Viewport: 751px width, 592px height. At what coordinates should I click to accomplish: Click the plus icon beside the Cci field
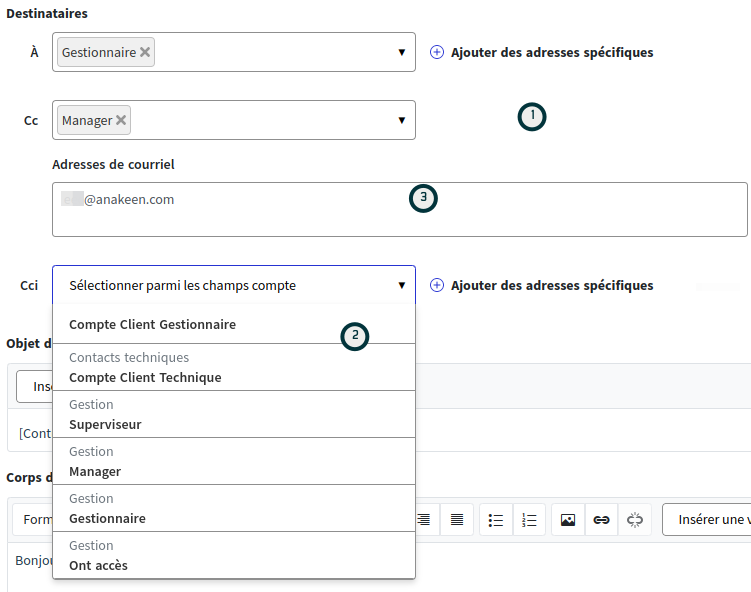pyautogui.click(x=437, y=285)
